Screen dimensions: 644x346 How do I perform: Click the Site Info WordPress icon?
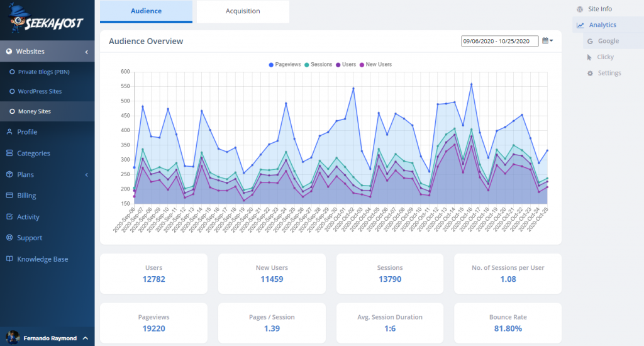[x=580, y=9]
